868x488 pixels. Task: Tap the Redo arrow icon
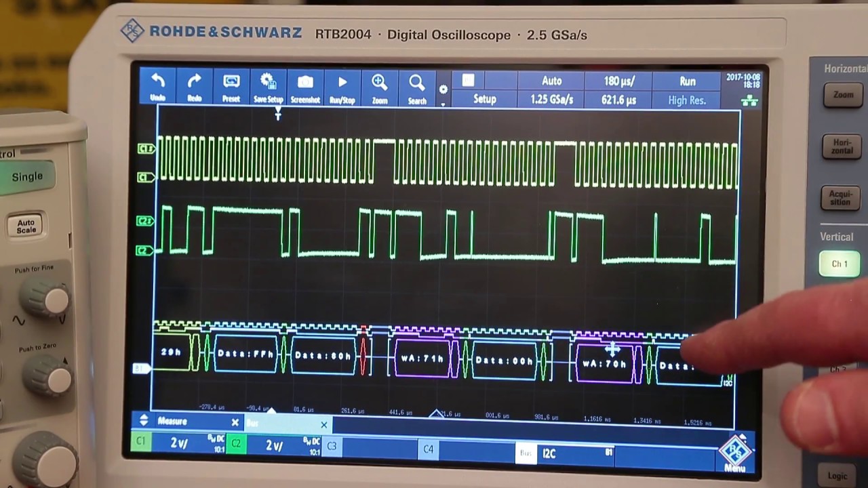(x=194, y=81)
